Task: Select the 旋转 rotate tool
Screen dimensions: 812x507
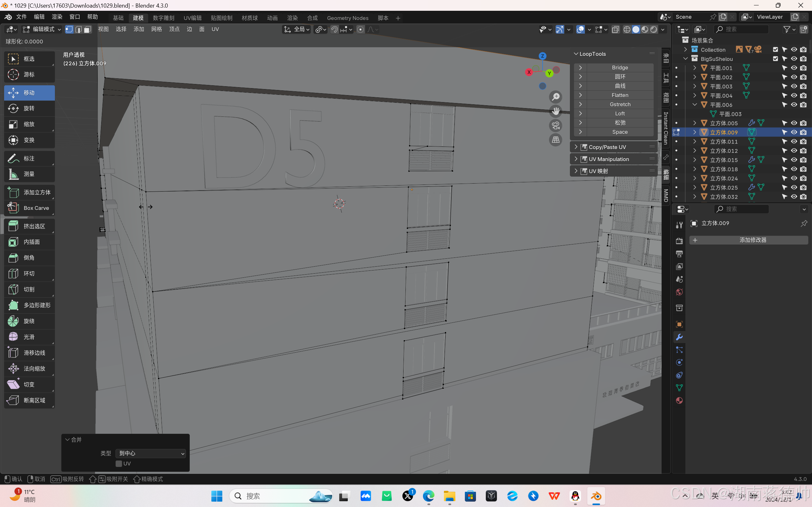Action: tap(30, 108)
